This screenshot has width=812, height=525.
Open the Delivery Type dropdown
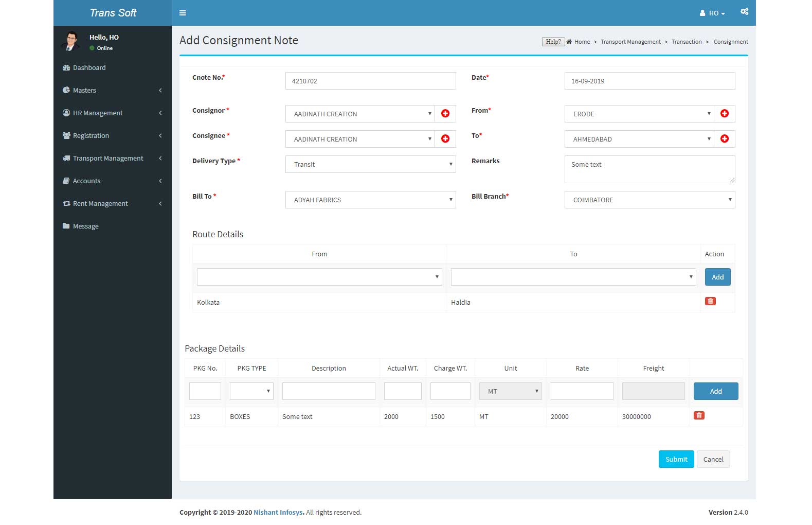(370, 165)
